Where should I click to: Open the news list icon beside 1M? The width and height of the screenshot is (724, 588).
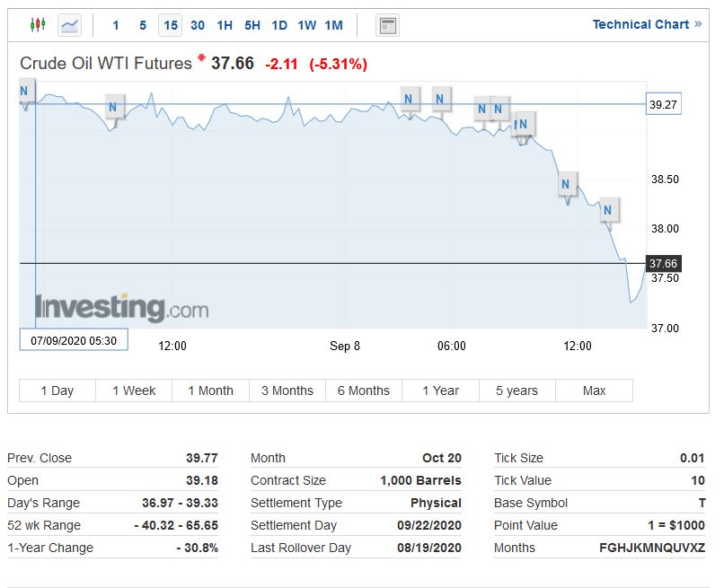pos(387,25)
